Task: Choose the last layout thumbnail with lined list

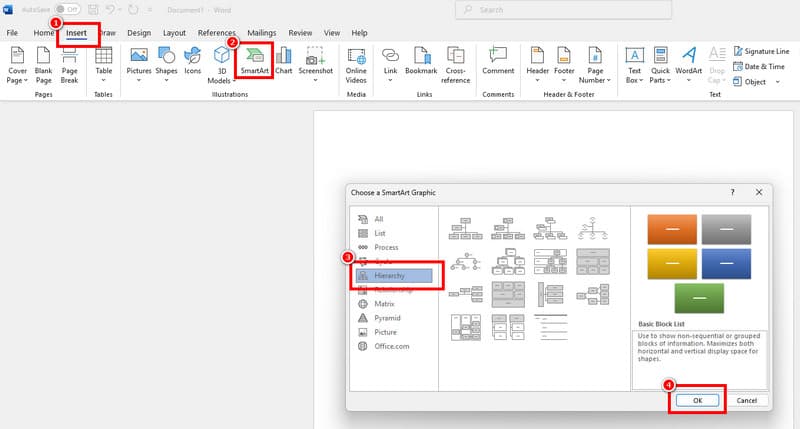Action: click(x=551, y=327)
